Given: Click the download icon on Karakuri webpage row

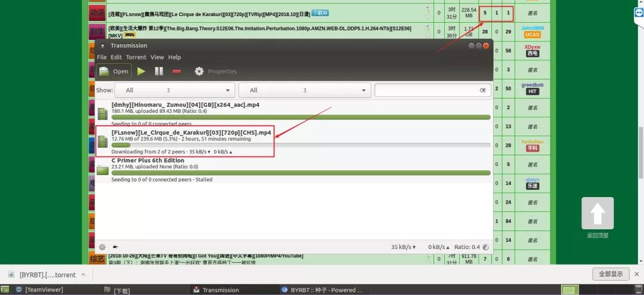Looking at the screenshot, I should 428,9.
